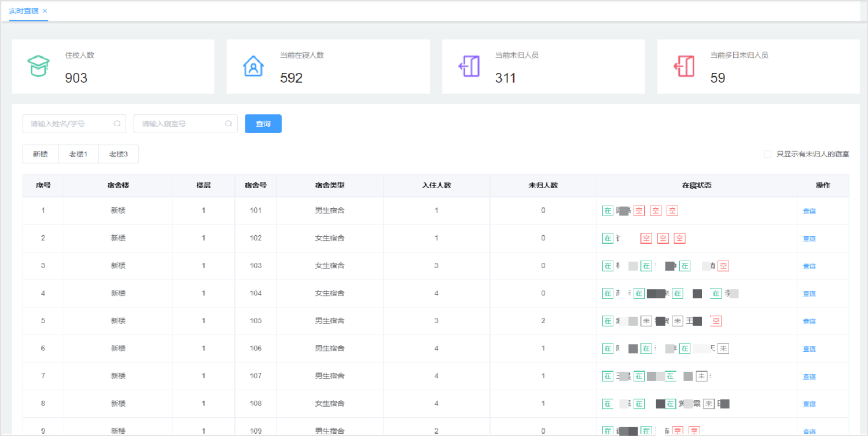Click search icon in 寝室号 field
Screen dimensions: 868x436
[229, 123]
